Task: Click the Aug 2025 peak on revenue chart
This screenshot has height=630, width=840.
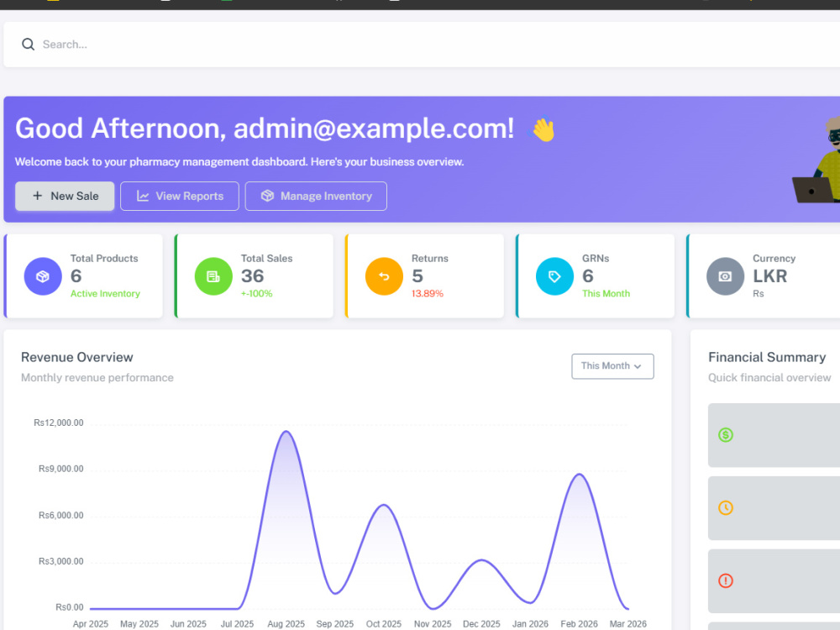Action: click(x=286, y=431)
